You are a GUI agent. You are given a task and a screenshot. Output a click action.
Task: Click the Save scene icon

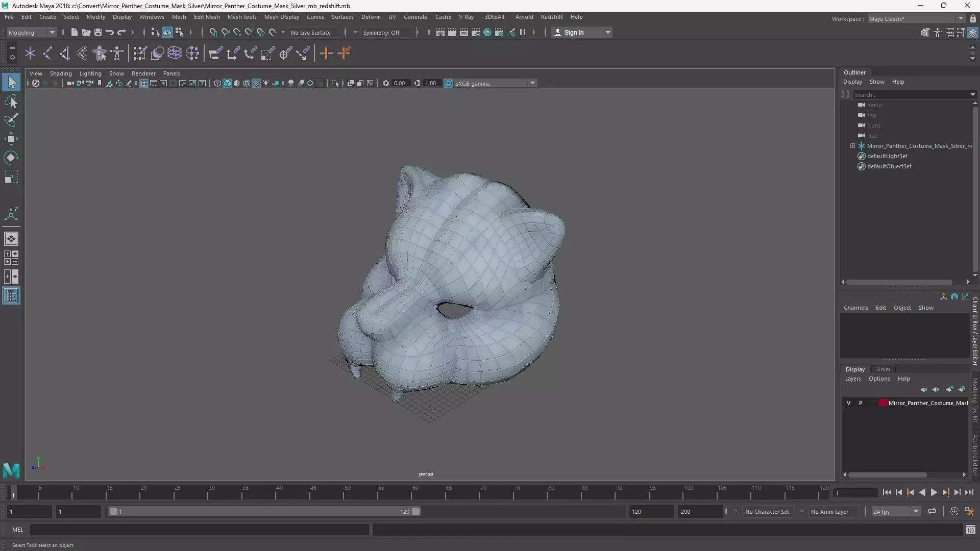click(98, 32)
